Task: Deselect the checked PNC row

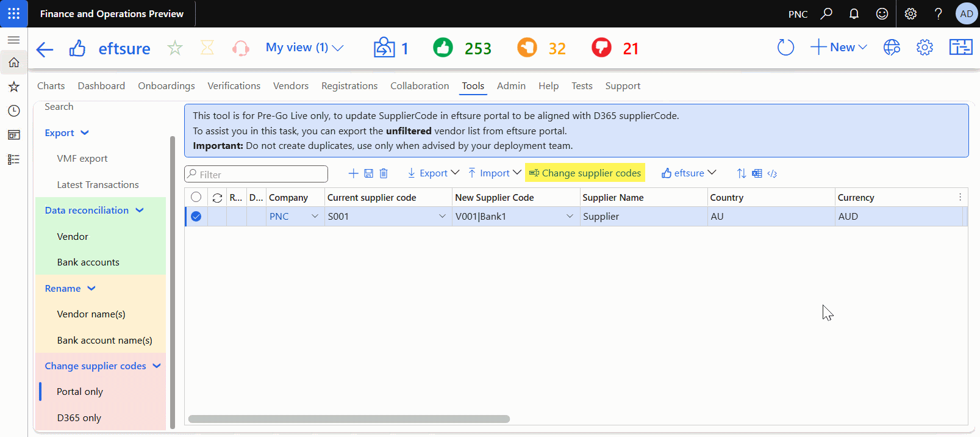Action: (x=196, y=216)
